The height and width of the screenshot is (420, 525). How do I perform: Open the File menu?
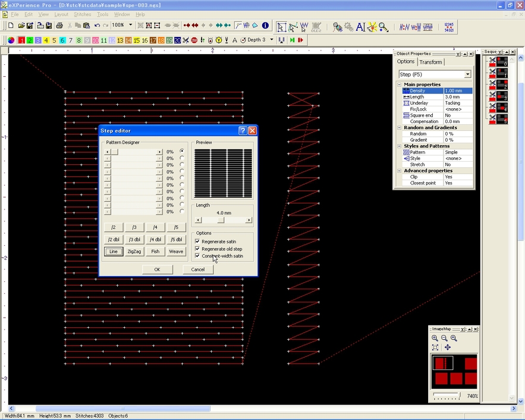tap(15, 14)
